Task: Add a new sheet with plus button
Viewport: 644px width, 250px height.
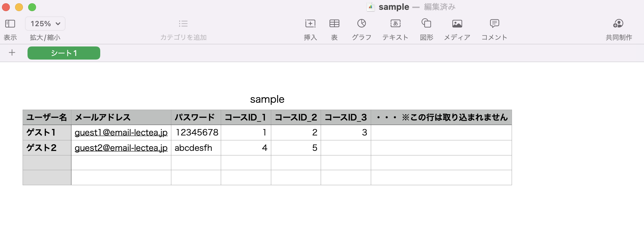Action: coord(12,53)
